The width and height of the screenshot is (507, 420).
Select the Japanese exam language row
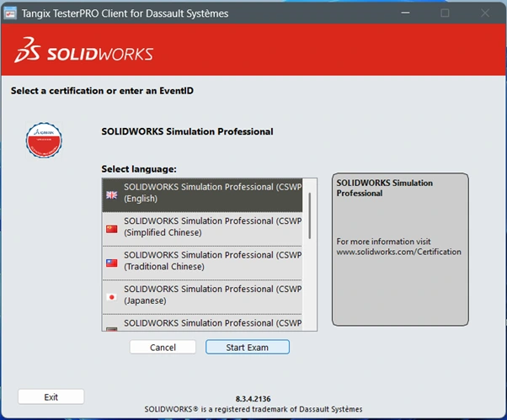(202, 297)
